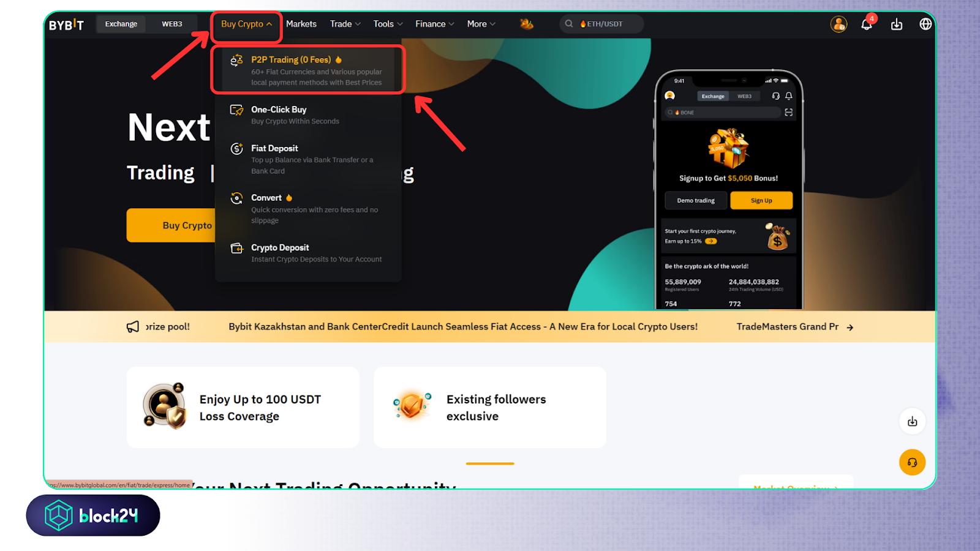The width and height of the screenshot is (980, 551).
Task: Click the announcement megaphone icon
Action: 133,327
